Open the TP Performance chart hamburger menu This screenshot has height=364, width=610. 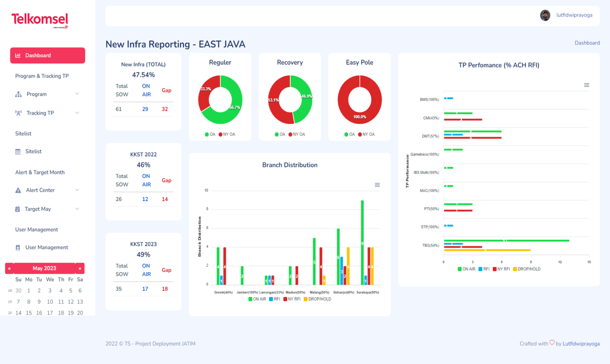587,85
